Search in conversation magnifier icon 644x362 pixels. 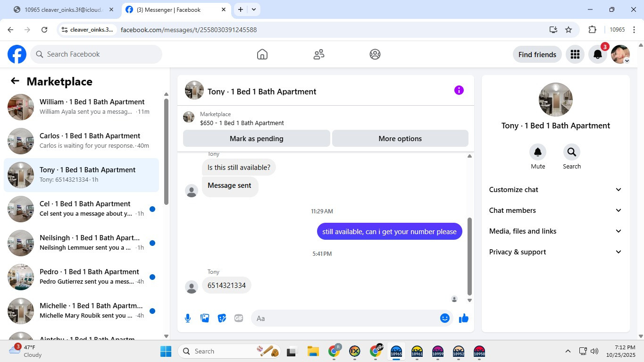pyautogui.click(x=572, y=152)
